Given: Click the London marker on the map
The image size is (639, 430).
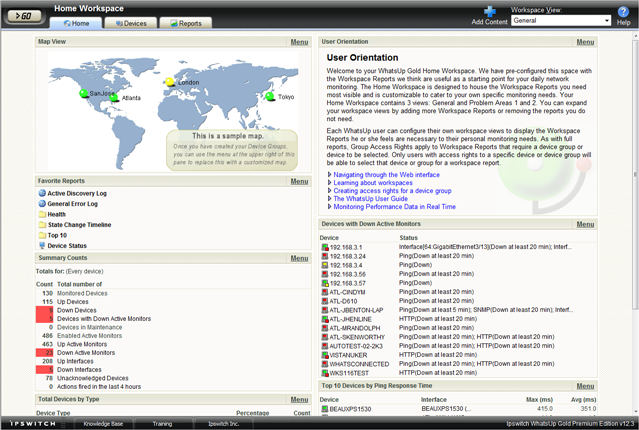Looking at the screenshot, I should (169, 81).
